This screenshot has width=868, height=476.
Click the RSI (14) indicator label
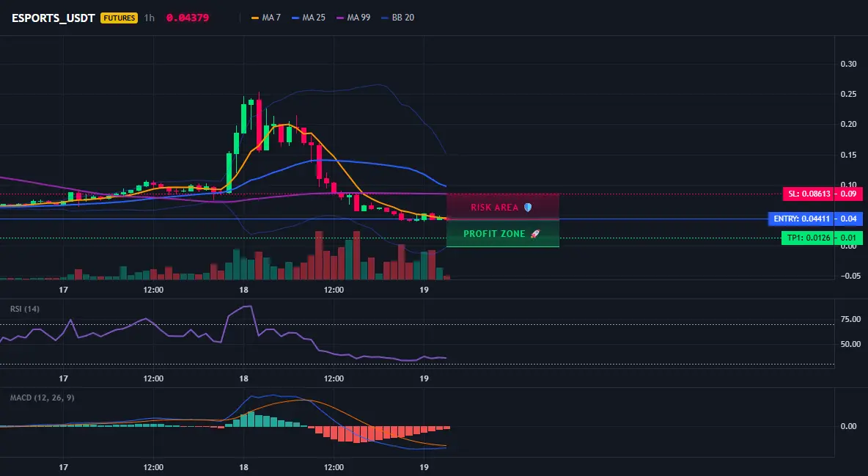click(25, 309)
